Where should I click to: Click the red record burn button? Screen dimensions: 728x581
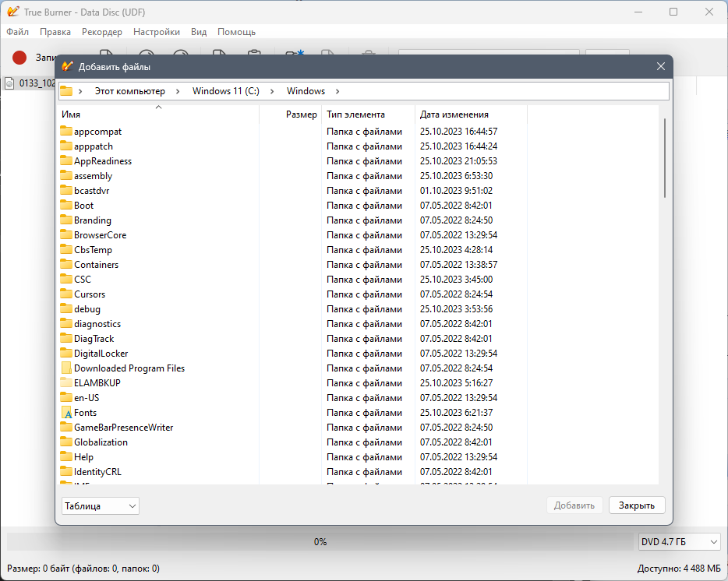click(19, 58)
